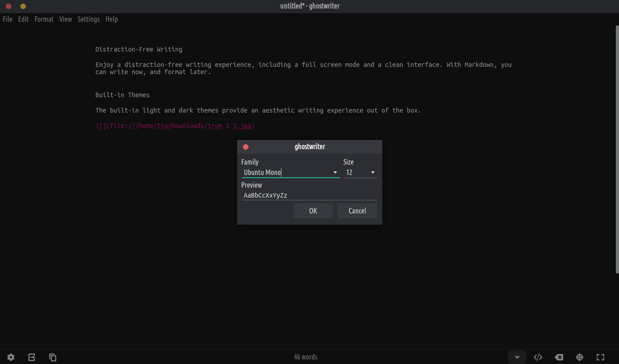This screenshot has height=364, width=619.
Task: Cancel the font dialog
Action: [x=357, y=211]
